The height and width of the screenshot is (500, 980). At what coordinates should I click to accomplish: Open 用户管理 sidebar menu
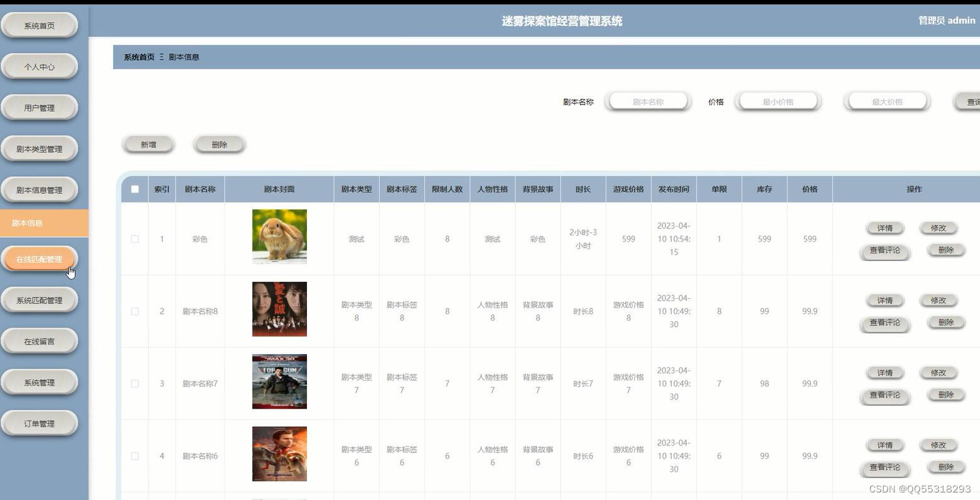coord(39,108)
